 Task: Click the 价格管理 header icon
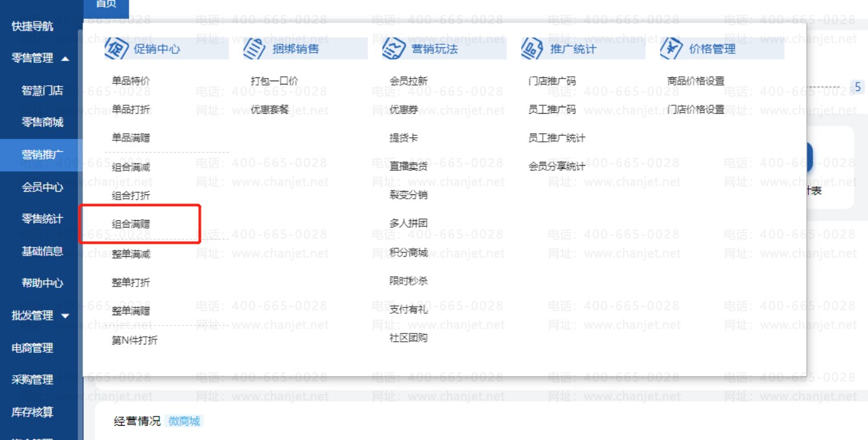click(x=671, y=49)
